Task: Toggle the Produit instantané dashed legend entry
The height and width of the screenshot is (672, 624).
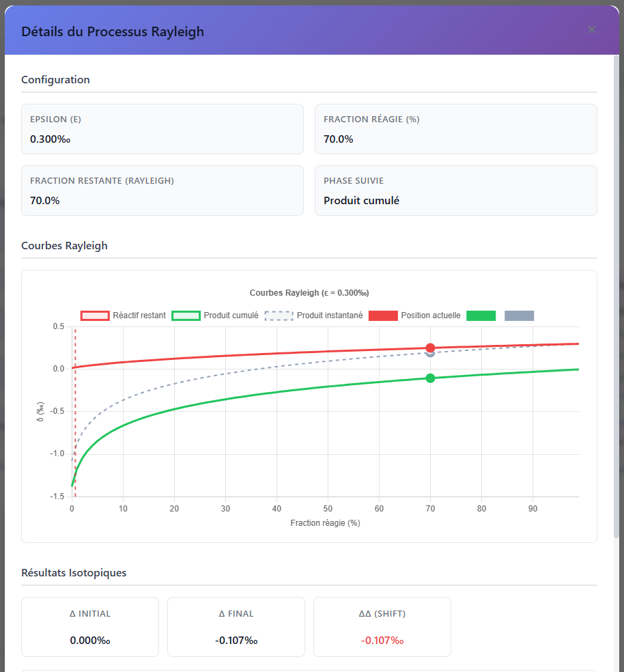Action: pos(313,316)
